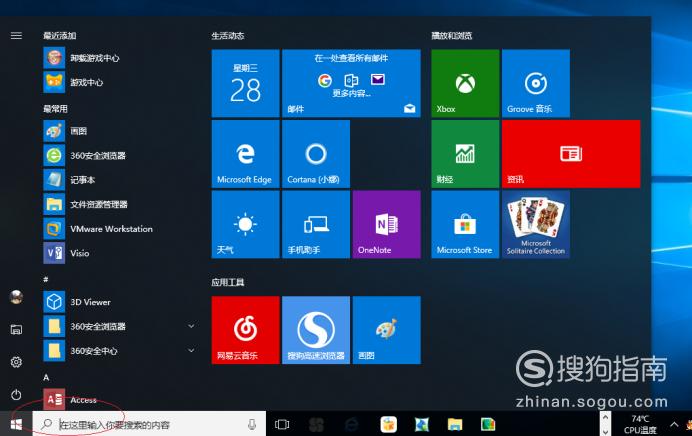This screenshot has width=692, height=436.
Task: Open 游戏中心 in recently added
Action: point(119,82)
